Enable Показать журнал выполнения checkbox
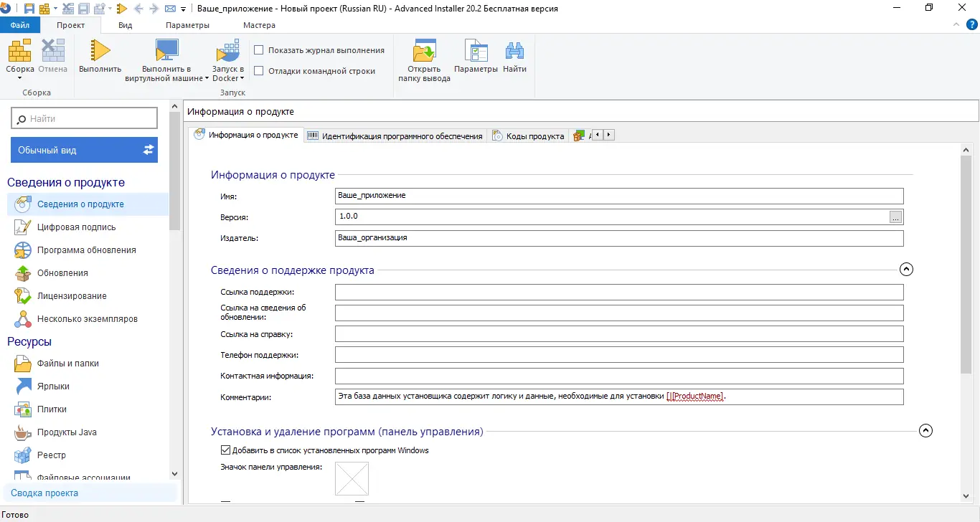980x522 pixels. click(259, 50)
